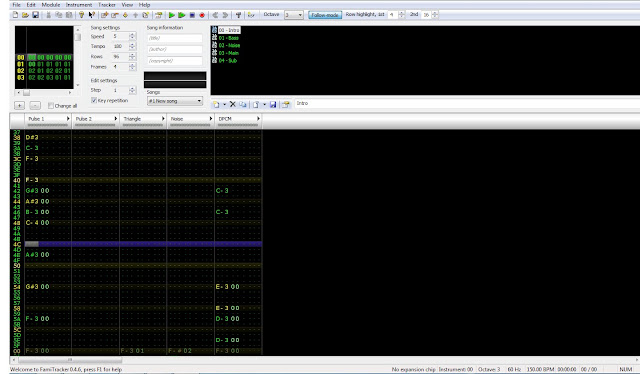Screen dimensions: 640x374
Task: Click the Save module floppy icon
Action: pyautogui.click(x=36, y=15)
